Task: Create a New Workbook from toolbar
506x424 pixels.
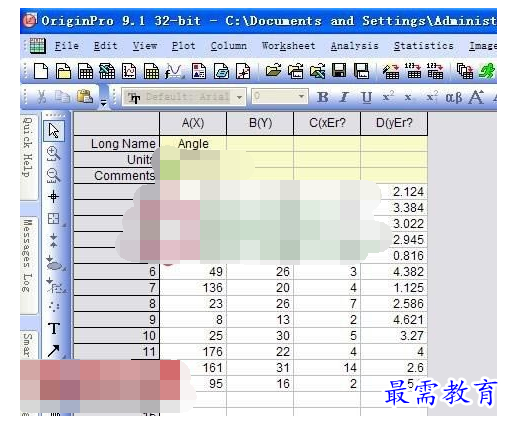Action: click(x=85, y=71)
